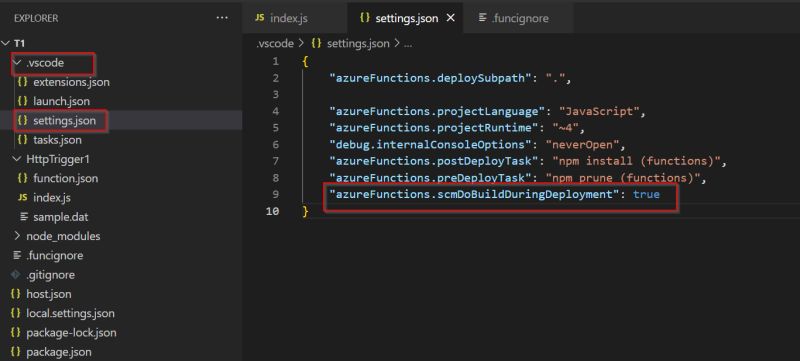Click line number 1 in the gutter

click(x=276, y=62)
